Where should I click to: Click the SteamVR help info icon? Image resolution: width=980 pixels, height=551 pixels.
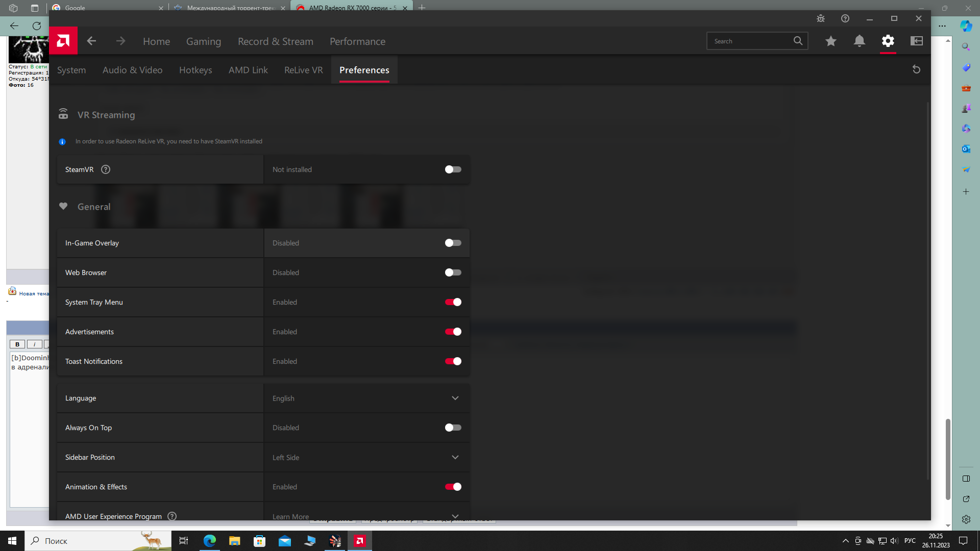click(106, 169)
